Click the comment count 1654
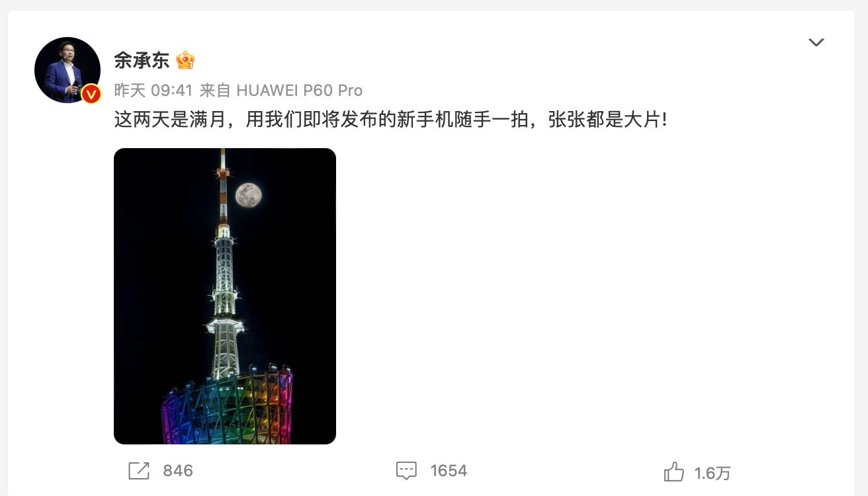This screenshot has width=868, height=496. click(449, 471)
